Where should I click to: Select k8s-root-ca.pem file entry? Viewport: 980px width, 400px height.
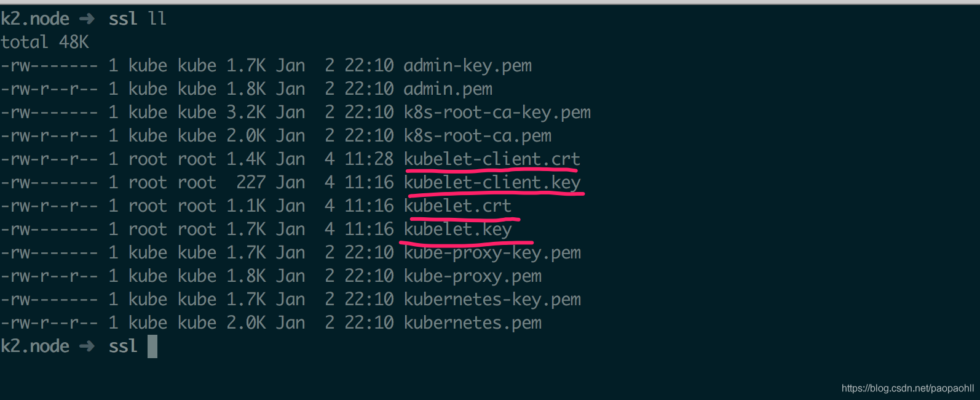coord(478,135)
